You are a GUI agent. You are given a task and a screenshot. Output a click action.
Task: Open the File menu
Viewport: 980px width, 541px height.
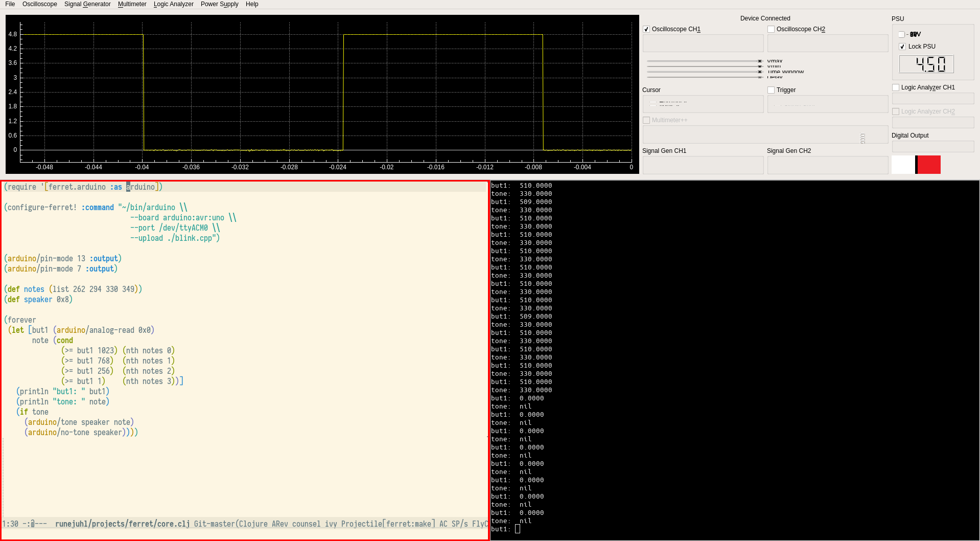point(10,4)
